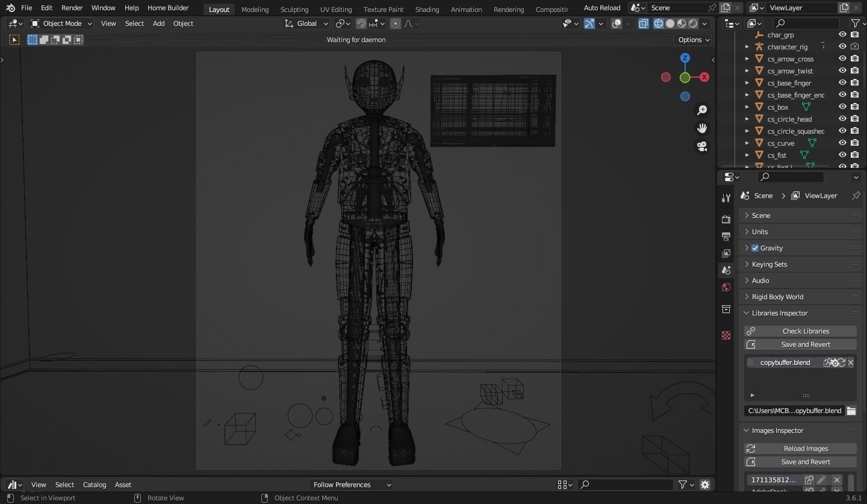Image resolution: width=867 pixels, height=504 pixels.
Task: Open pivot point dropdown
Action: click(x=343, y=23)
